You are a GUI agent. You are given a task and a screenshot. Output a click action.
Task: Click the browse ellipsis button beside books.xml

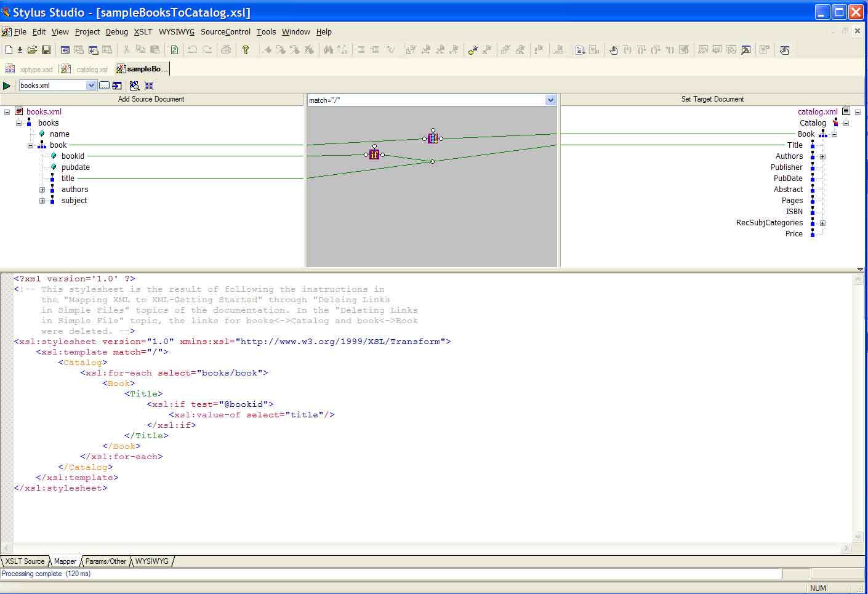click(x=104, y=86)
